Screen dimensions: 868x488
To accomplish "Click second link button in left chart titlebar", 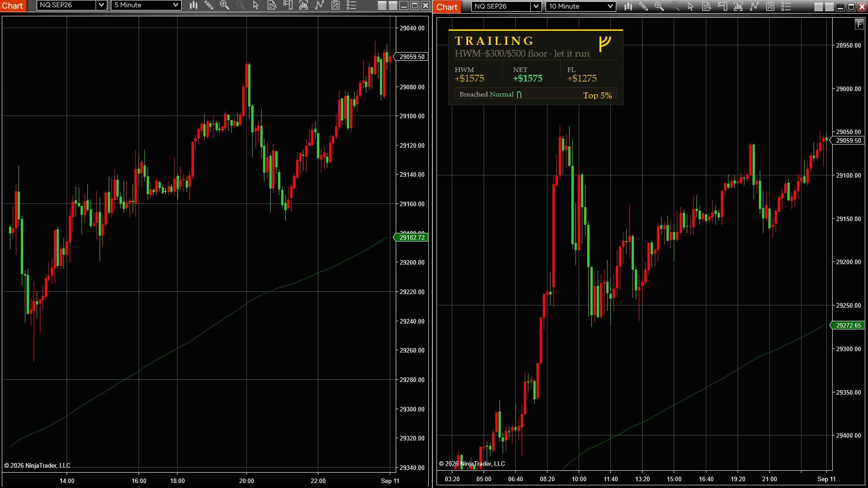I will click(x=393, y=5).
